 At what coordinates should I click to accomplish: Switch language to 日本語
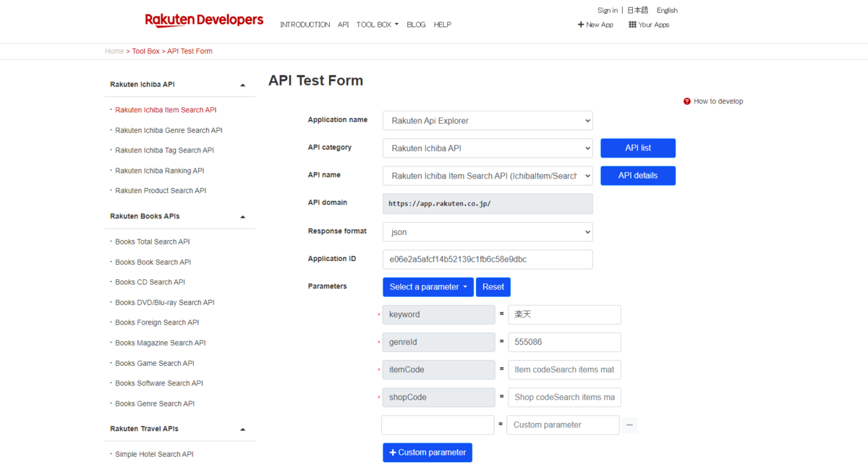click(x=637, y=10)
